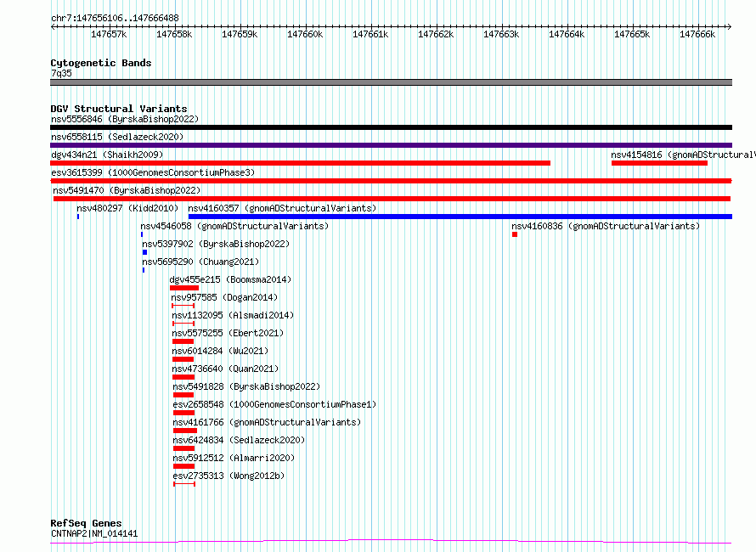The image size is (756, 552).
Task: Select the blue nsv4160357 variant bar
Action: 459,217
